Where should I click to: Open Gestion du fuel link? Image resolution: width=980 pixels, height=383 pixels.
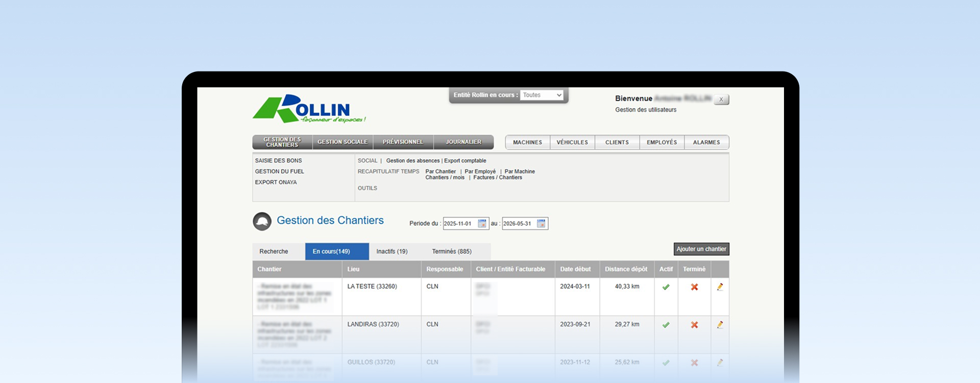pyautogui.click(x=280, y=172)
